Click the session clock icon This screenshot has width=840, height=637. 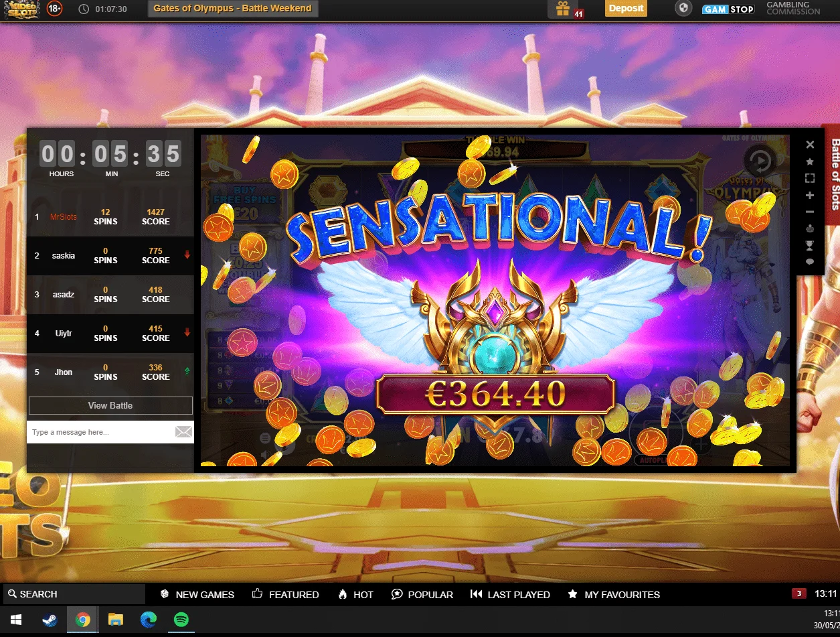[84, 9]
